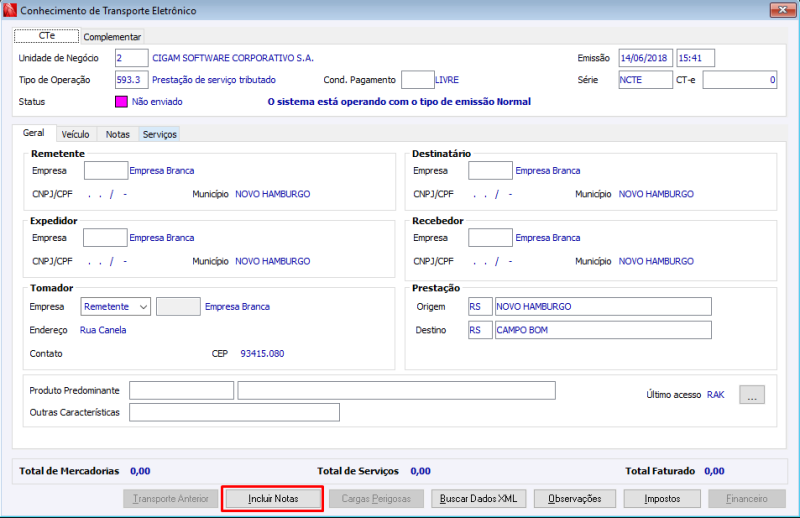
Task: Click the Destino city field CAMPO BOM
Action: pyautogui.click(x=603, y=330)
